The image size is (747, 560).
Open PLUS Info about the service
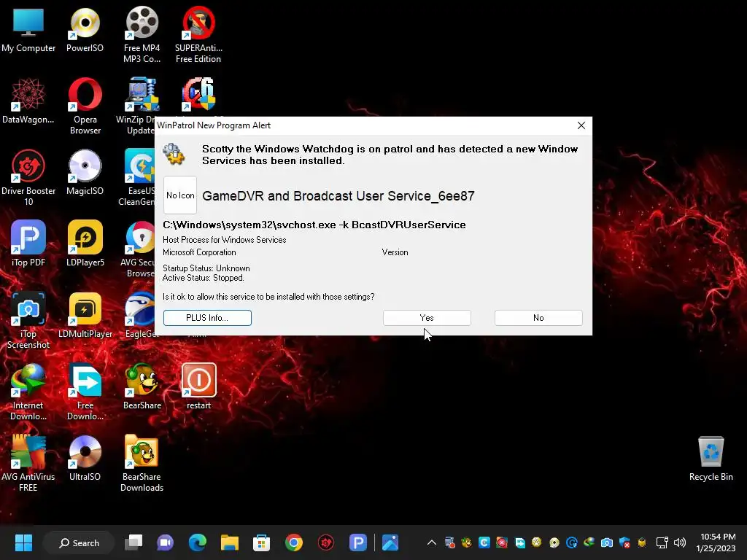click(207, 318)
